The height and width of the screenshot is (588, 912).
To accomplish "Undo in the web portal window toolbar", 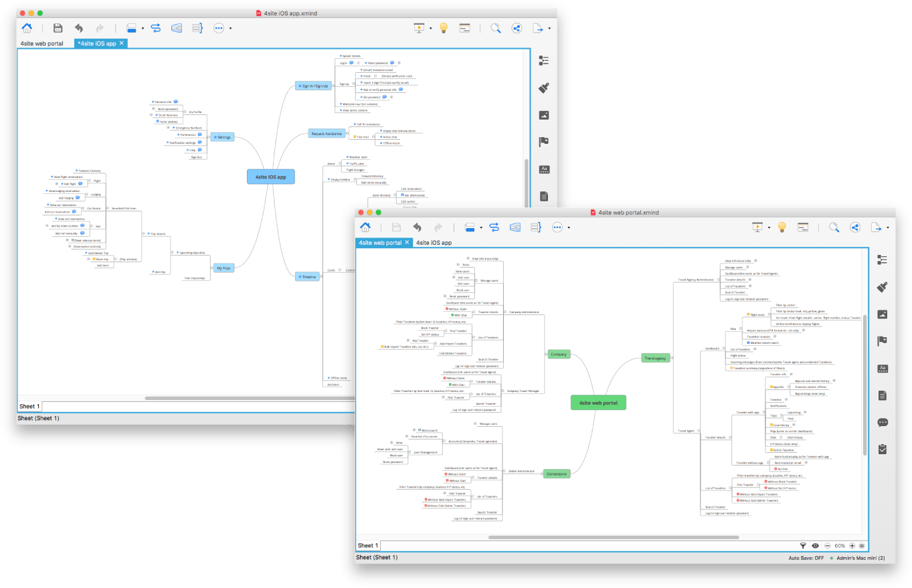I will pyautogui.click(x=418, y=227).
